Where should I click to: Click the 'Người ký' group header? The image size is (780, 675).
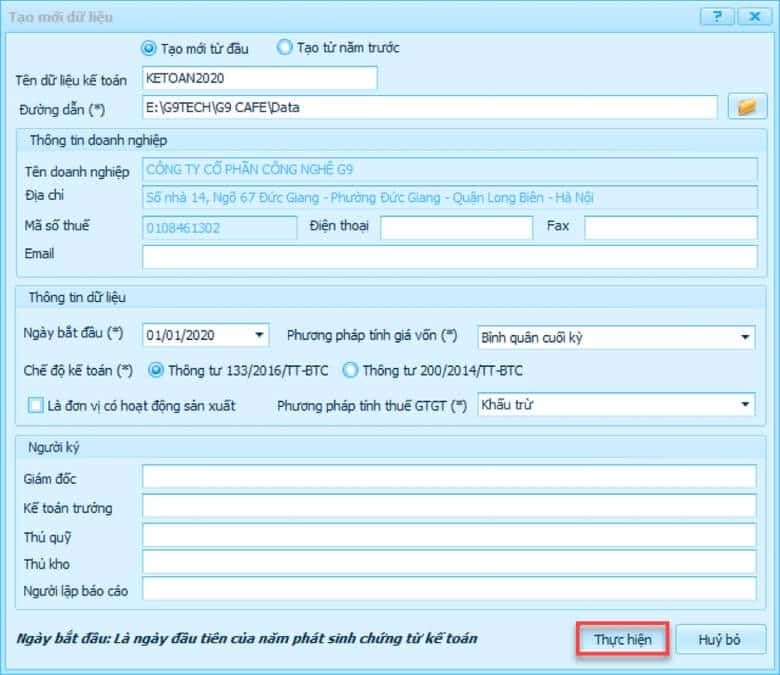tap(53, 447)
